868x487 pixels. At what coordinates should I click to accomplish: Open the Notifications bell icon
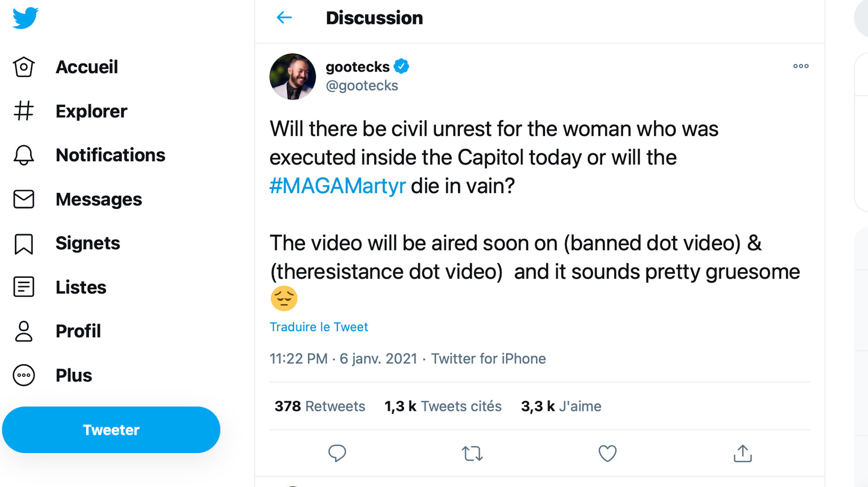pos(24,155)
